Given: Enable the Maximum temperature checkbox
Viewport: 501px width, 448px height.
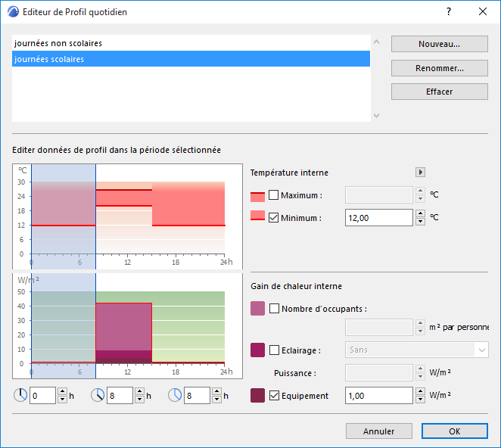Looking at the screenshot, I should (274, 195).
